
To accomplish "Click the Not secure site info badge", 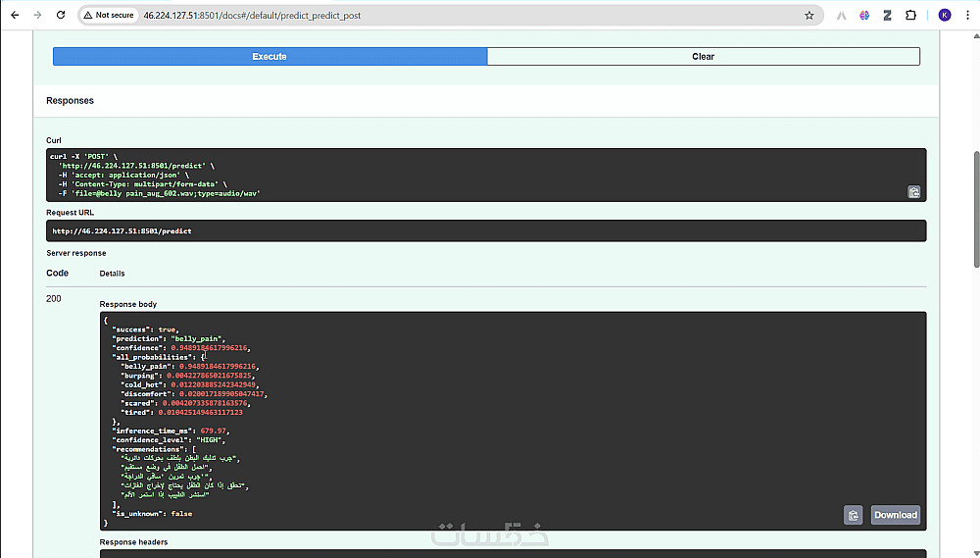I will pyautogui.click(x=109, y=16).
